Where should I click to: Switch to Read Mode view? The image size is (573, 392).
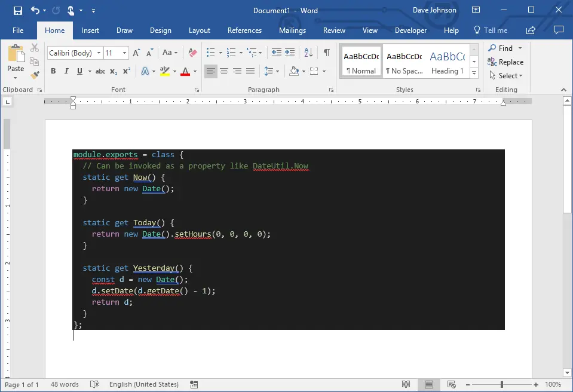[406, 384]
